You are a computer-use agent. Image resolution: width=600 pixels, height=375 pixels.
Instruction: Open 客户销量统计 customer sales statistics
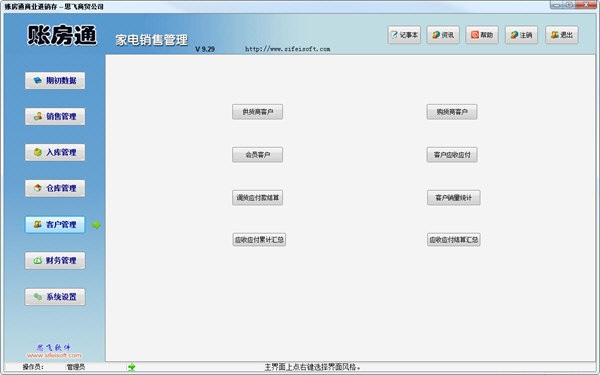tap(453, 198)
